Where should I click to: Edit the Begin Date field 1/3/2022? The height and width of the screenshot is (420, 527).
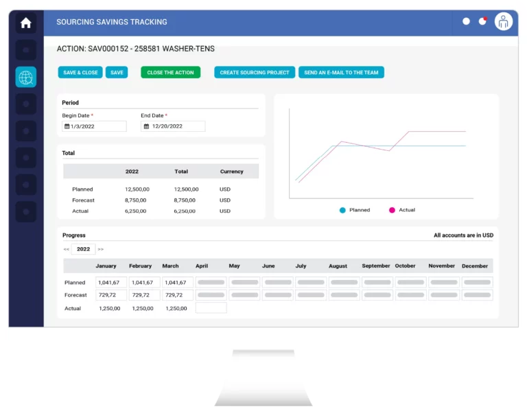(94, 126)
